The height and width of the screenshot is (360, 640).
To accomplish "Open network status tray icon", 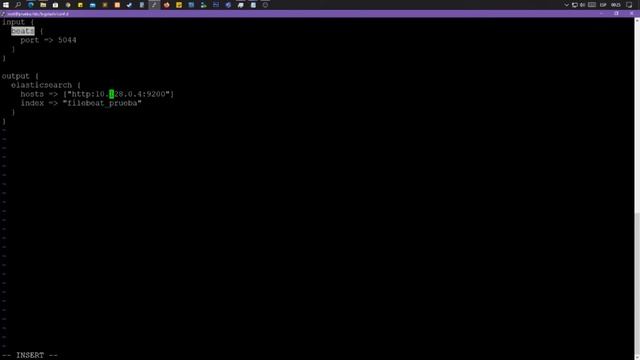I will pyautogui.click(x=575, y=5).
